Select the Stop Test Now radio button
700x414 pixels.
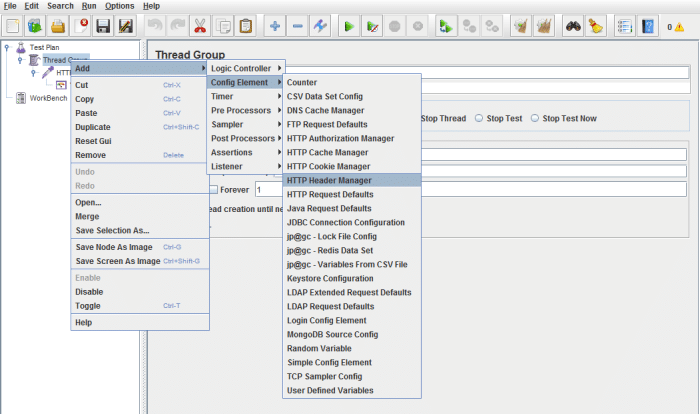[535, 118]
